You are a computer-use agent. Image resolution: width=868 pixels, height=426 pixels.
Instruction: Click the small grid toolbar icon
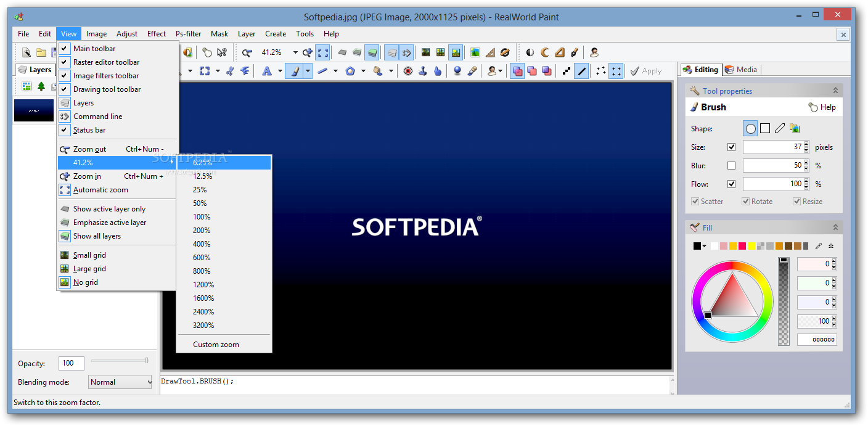[x=425, y=52]
